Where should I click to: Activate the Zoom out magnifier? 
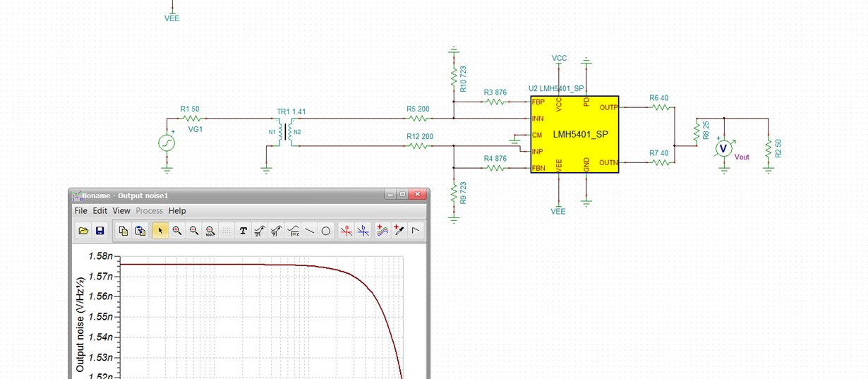click(x=193, y=231)
